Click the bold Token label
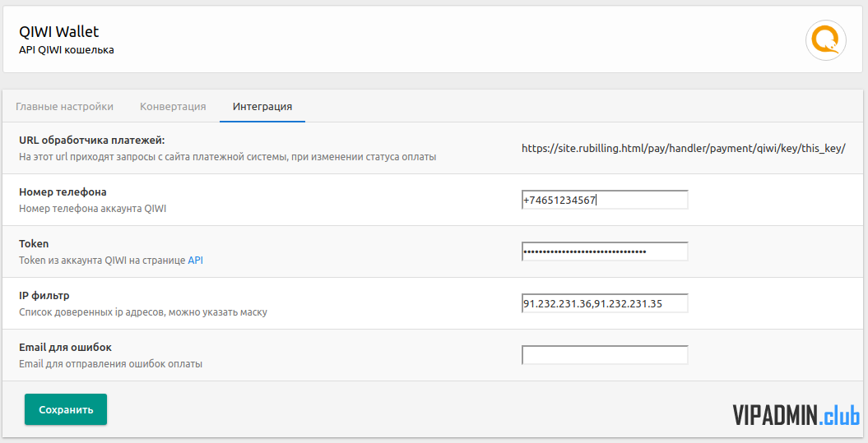 (34, 243)
